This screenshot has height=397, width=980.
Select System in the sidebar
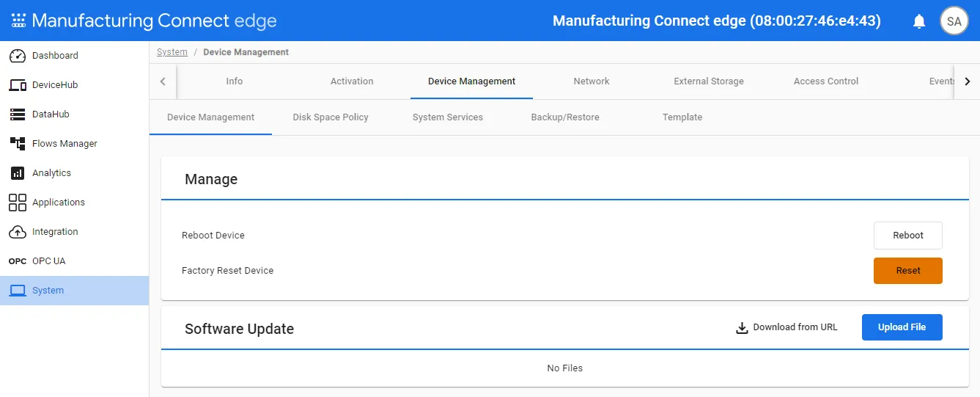[74, 291]
